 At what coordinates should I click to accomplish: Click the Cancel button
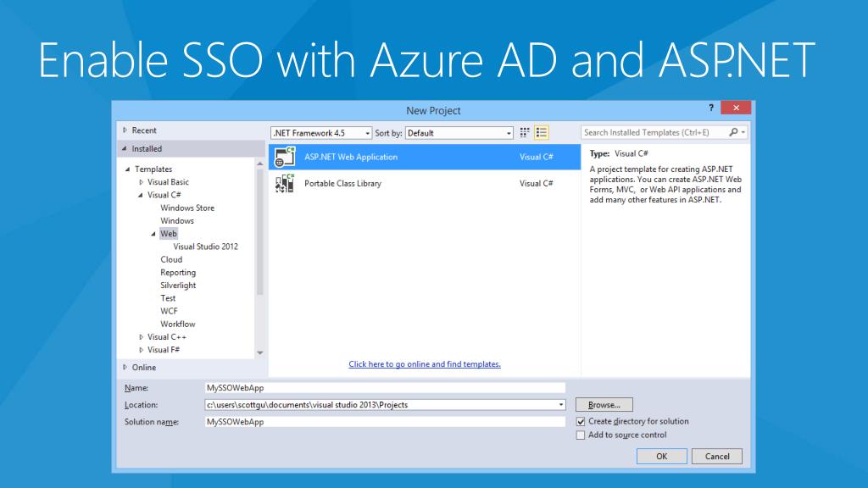coord(717,457)
